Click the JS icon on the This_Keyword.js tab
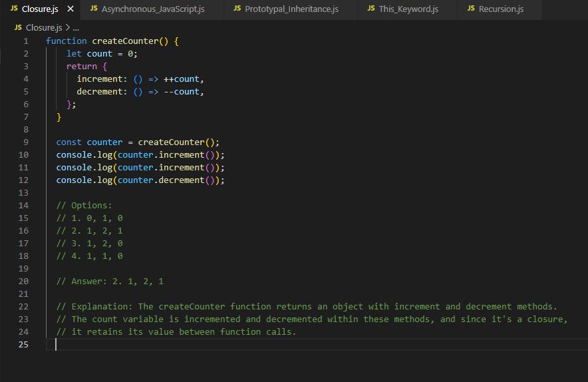The height and width of the screenshot is (382, 588). point(371,9)
